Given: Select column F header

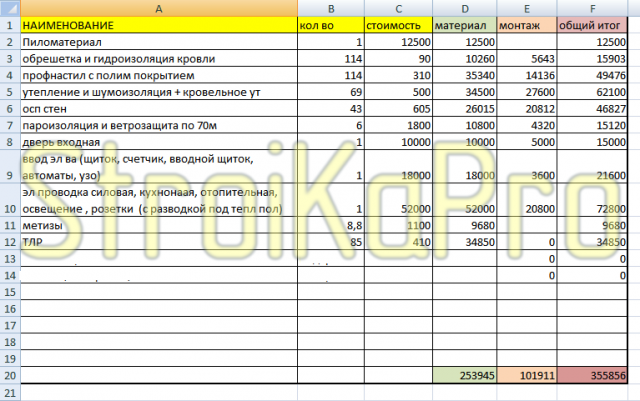Looking at the screenshot, I should (592, 8).
